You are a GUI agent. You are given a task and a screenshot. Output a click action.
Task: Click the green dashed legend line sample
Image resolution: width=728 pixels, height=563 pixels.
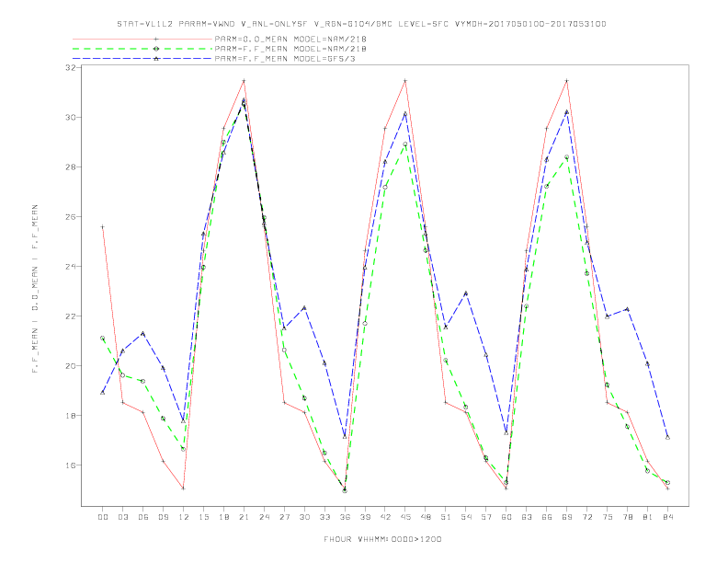[142, 49]
